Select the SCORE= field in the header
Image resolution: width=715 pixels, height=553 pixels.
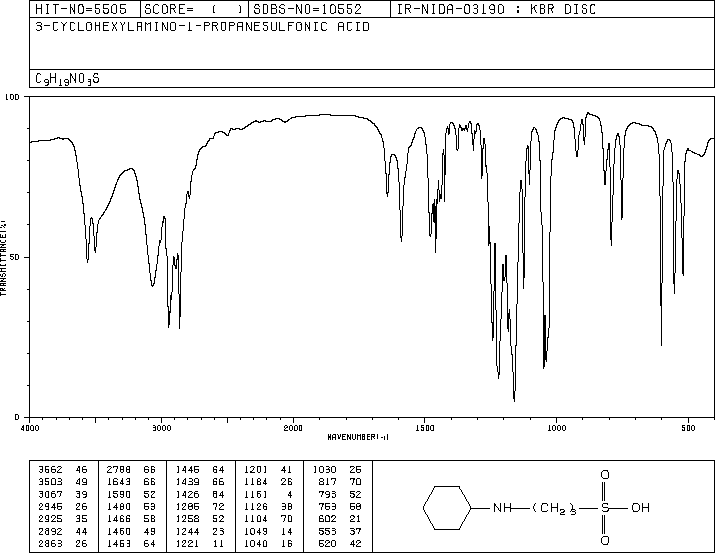[x=193, y=9]
